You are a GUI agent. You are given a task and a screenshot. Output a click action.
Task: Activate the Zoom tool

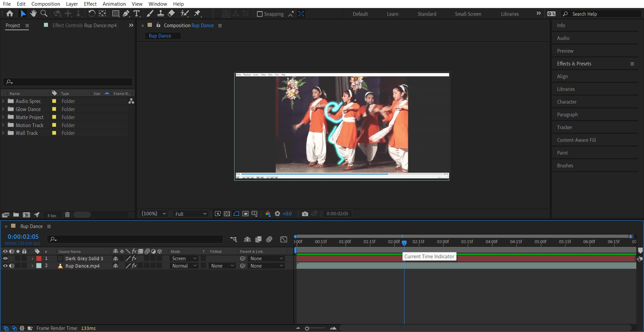[x=44, y=13]
